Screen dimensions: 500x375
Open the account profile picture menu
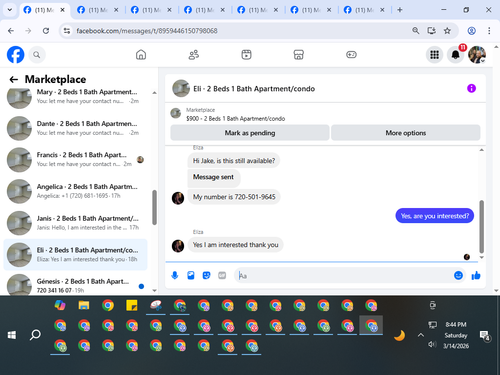coord(477,55)
